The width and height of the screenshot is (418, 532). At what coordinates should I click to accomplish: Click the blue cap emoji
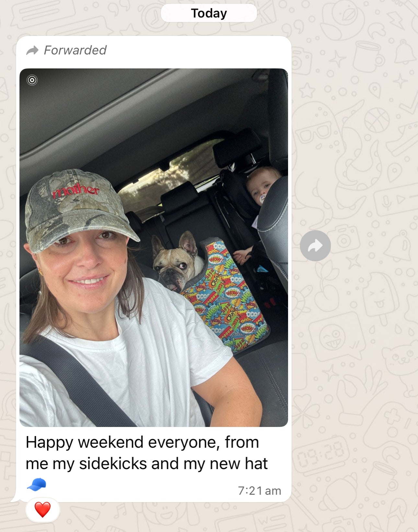[36, 485]
